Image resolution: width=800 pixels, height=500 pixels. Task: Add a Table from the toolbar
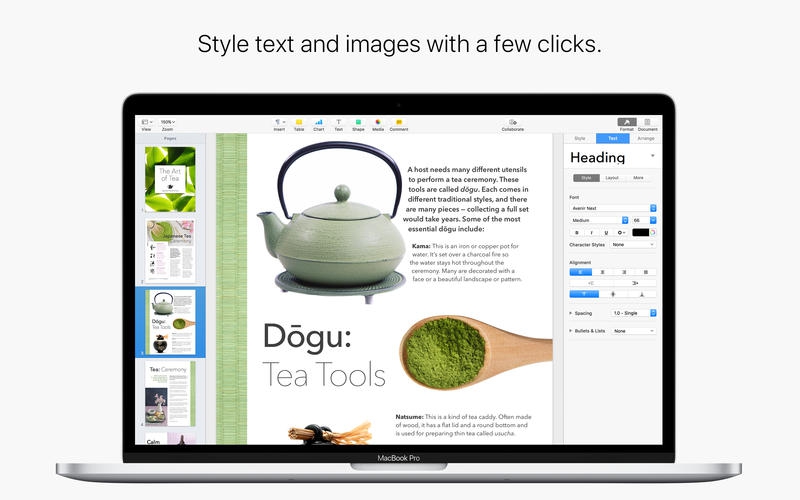[x=299, y=122]
